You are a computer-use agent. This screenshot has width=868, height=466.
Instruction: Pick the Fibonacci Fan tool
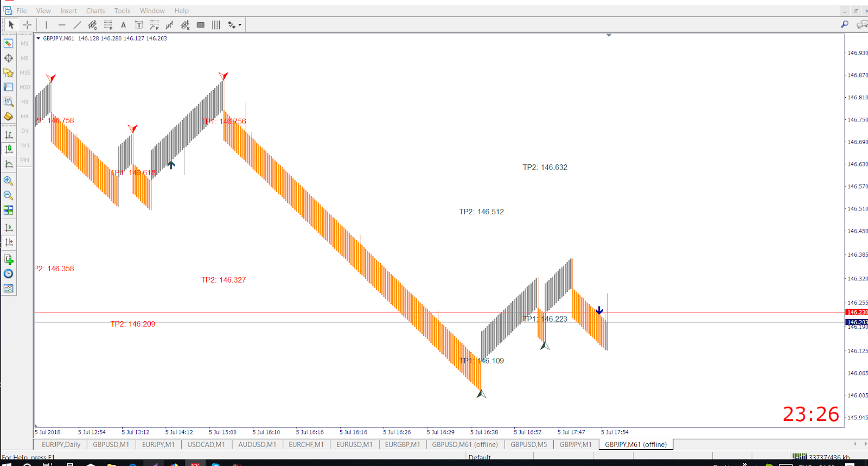pyautogui.click(x=154, y=24)
